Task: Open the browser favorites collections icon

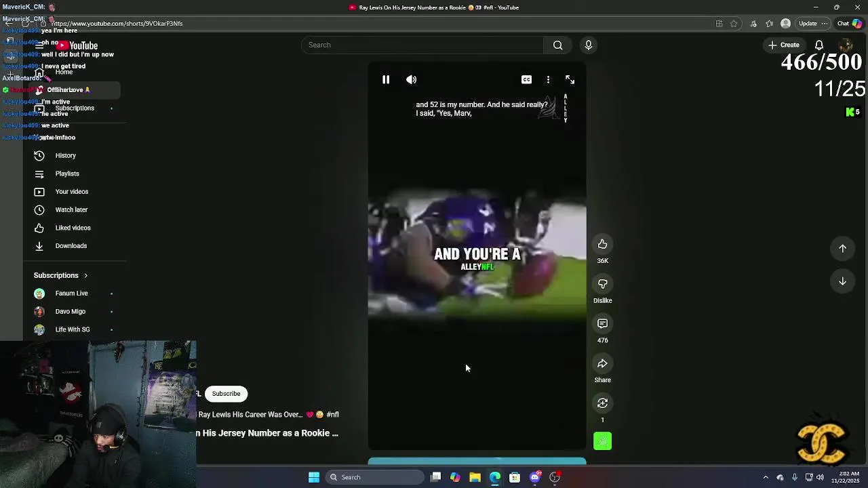Action: coord(769,24)
